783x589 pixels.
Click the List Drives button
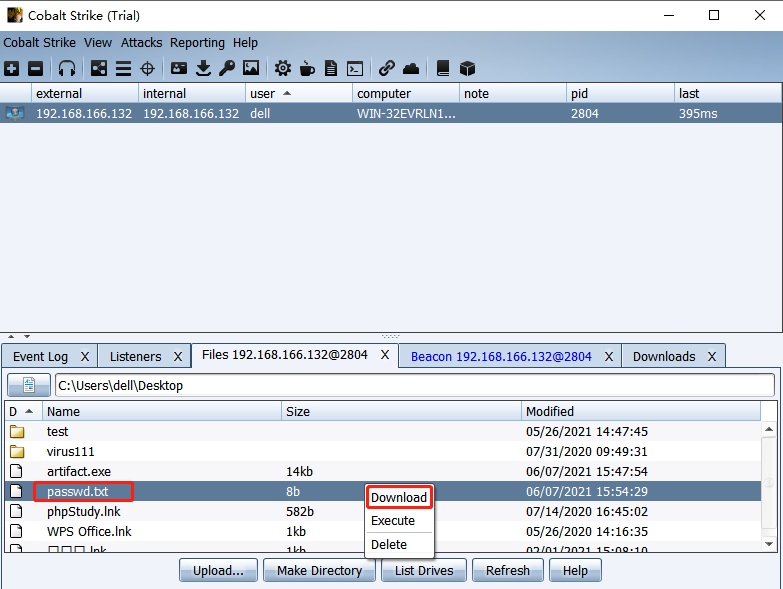[424, 570]
